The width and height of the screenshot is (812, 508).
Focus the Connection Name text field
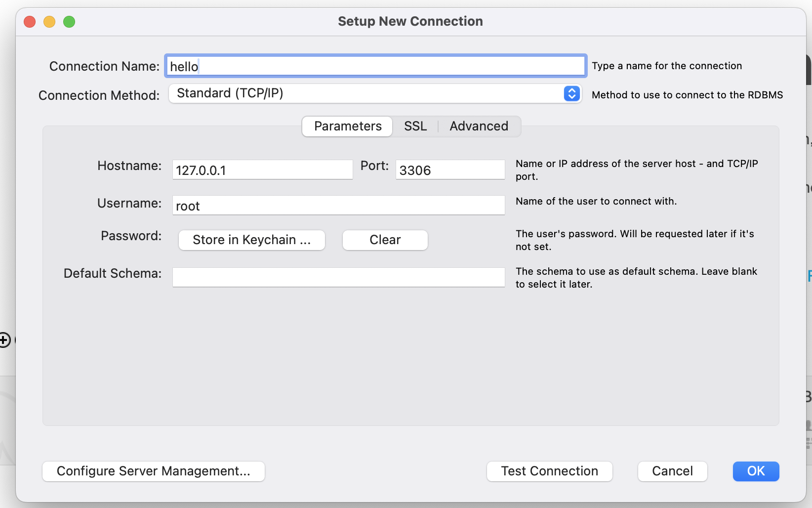375,66
